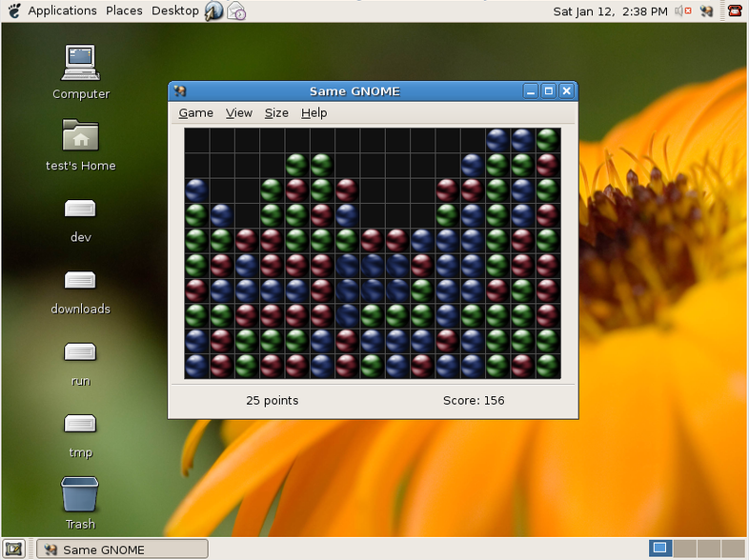Open the window menu icon in Same GNOME titlebar
Image resolution: width=749 pixels, height=560 pixels.
(179, 90)
